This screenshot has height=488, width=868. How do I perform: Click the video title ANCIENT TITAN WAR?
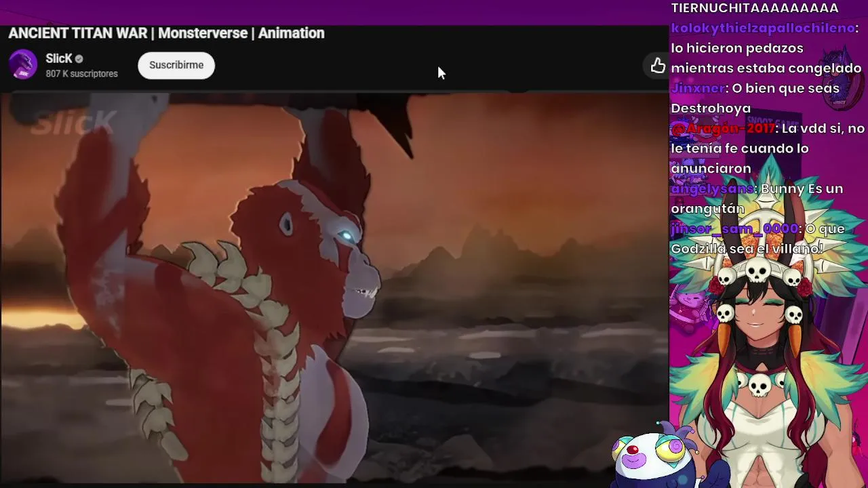click(x=166, y=33)
